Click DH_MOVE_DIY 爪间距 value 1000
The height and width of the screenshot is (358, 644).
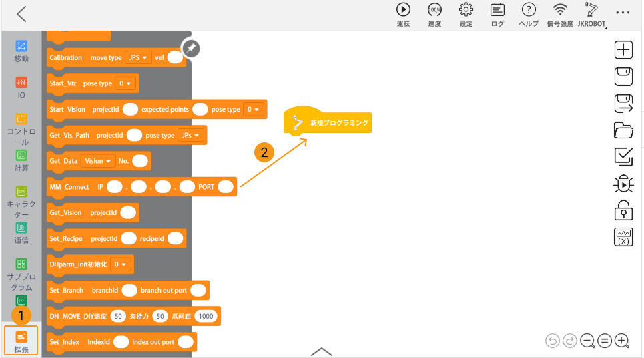pyautogui.click(x=206, y=316)
